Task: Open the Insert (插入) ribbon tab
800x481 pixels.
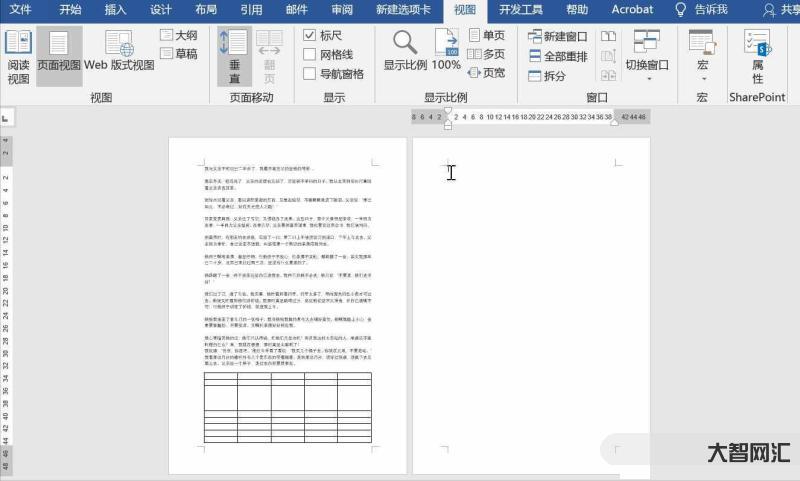Action: point(115,10)
